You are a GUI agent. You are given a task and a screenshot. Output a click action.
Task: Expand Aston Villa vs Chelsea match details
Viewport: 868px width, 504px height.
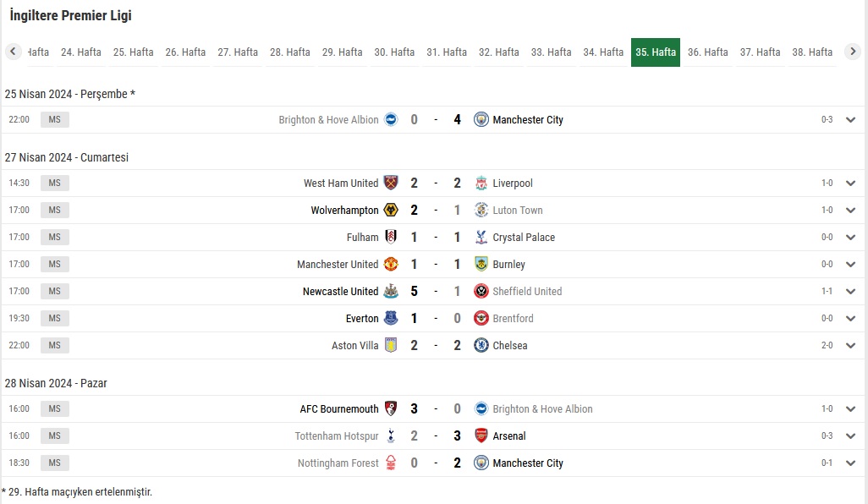point(851,345)
